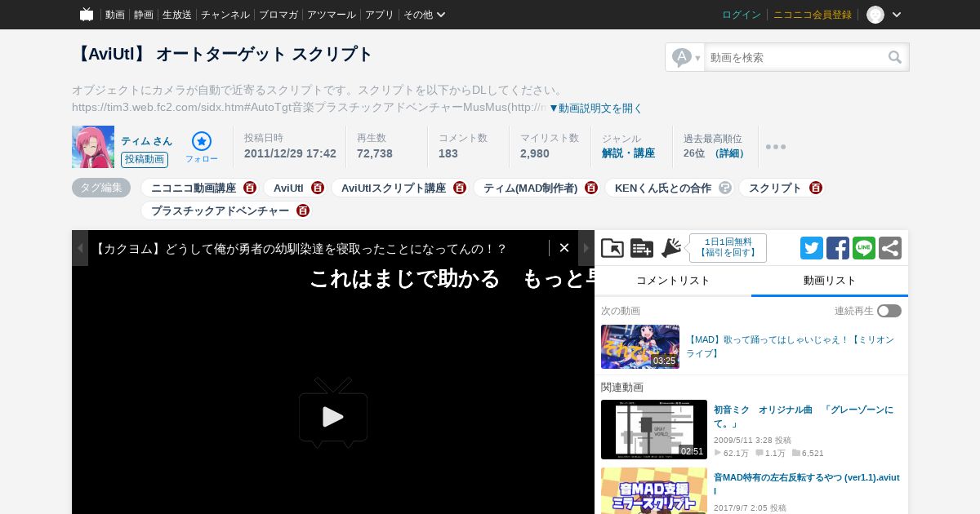The width and height of the screenshot is (980, 514).
Task: Open dictionary icon beside ティム(MAD制作者) tag
Action: (591, 188)
